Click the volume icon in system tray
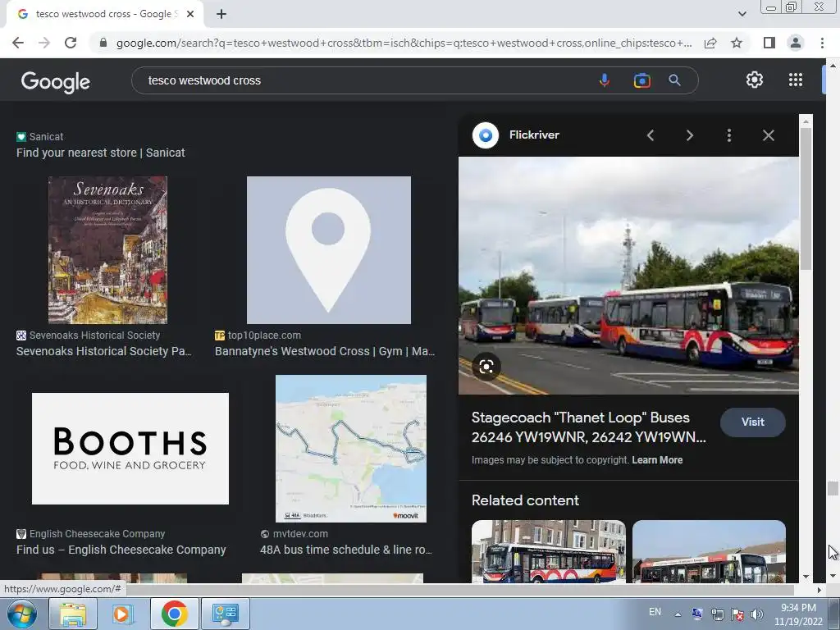 [756, 614]
